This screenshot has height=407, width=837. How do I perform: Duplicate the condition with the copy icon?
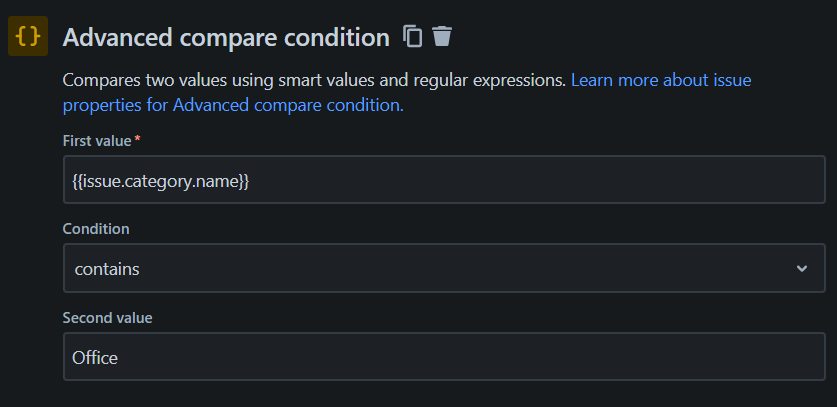coord(412,37)
